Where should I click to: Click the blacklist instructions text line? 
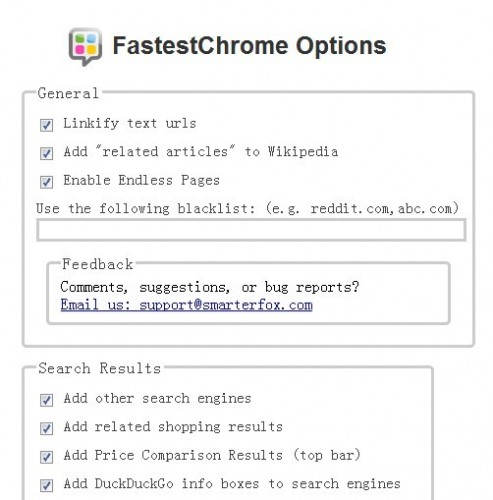[247, 209]
